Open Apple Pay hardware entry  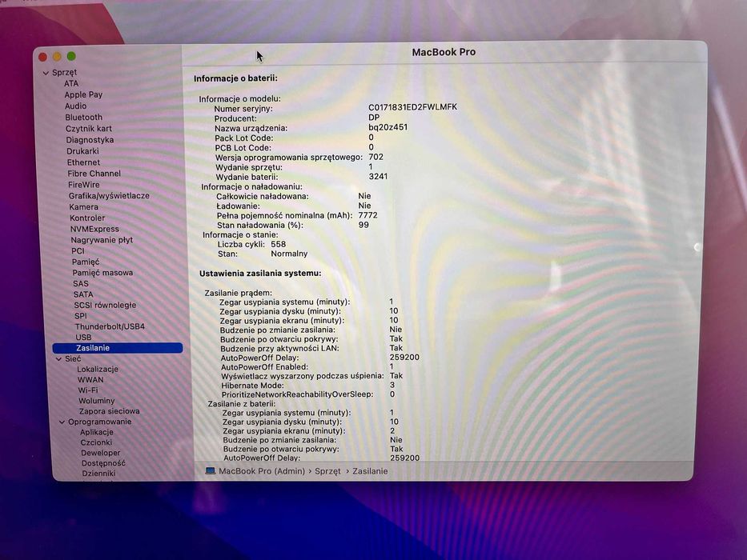pos(83,94)
